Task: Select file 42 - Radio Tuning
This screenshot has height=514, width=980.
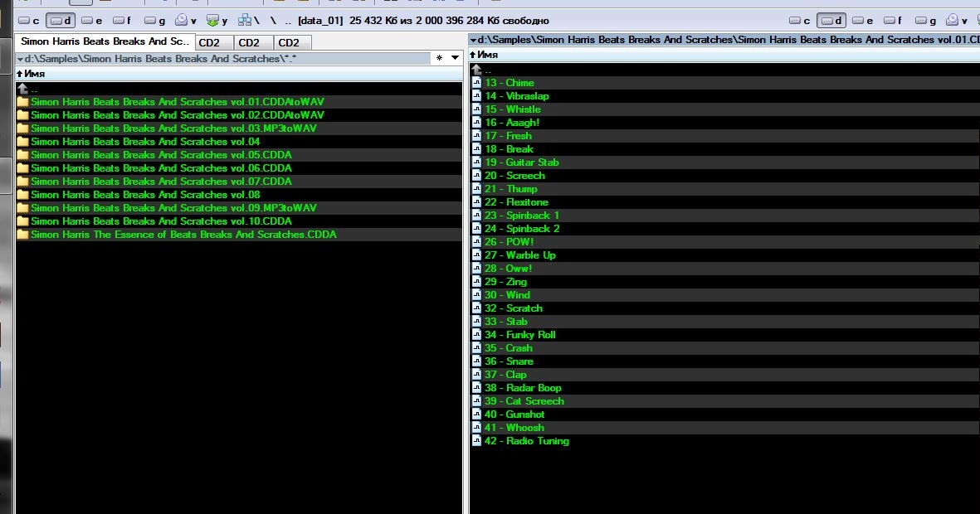Action: pos(527,441)
